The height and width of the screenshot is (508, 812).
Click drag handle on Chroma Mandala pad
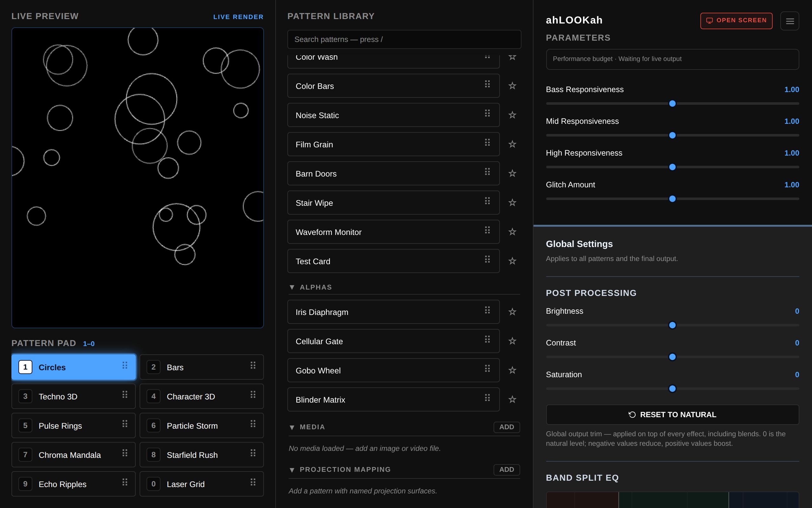[x=125, y=453]
